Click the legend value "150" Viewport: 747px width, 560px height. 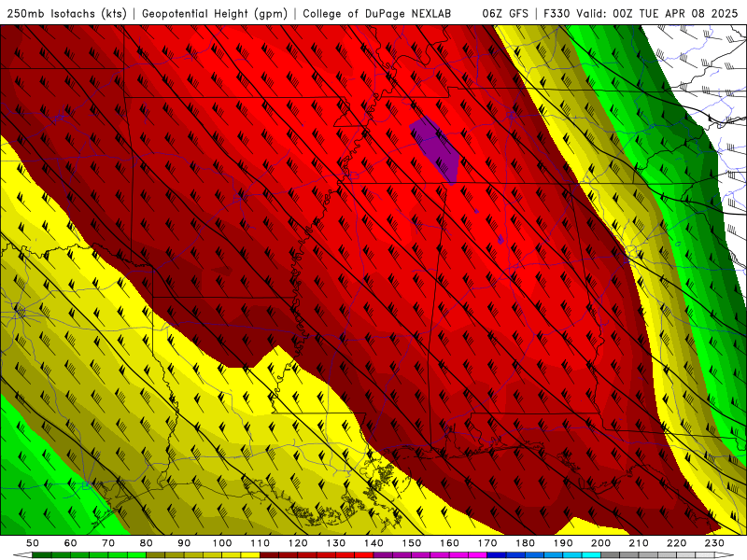412,543
